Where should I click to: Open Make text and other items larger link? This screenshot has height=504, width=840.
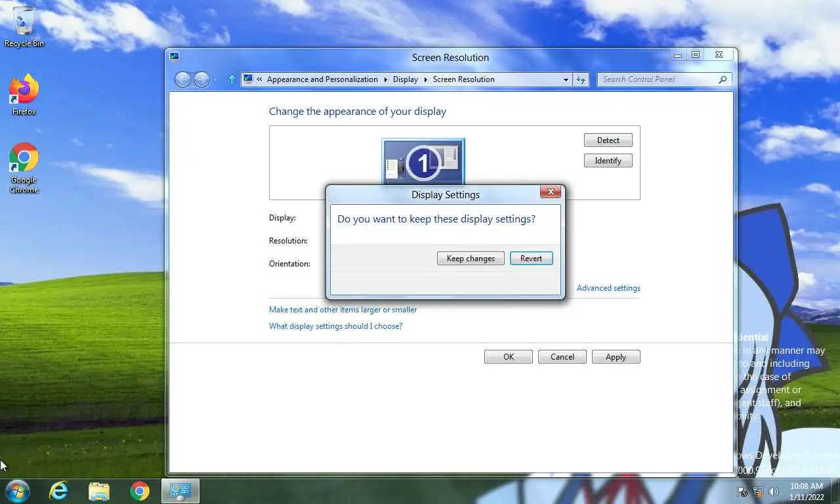(343, 310)
